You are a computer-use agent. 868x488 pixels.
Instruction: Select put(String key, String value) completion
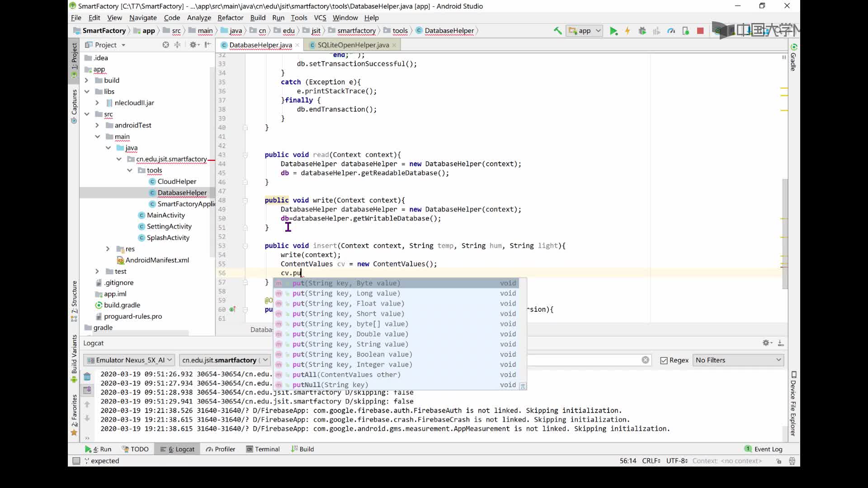[x=396, y=344]
